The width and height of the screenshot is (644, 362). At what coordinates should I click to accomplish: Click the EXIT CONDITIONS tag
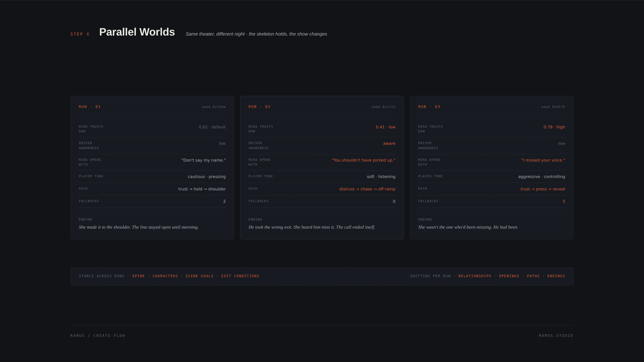(240, 276)
